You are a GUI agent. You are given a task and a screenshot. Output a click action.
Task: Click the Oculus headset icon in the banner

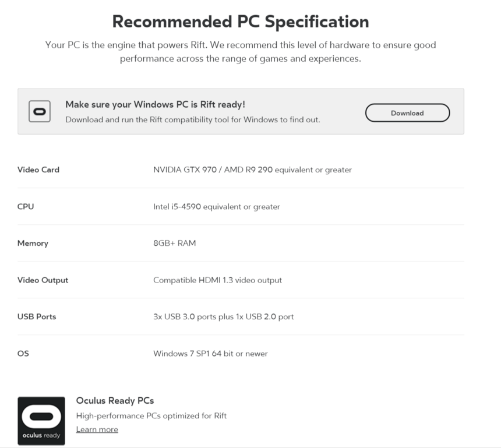pos(40,111)
